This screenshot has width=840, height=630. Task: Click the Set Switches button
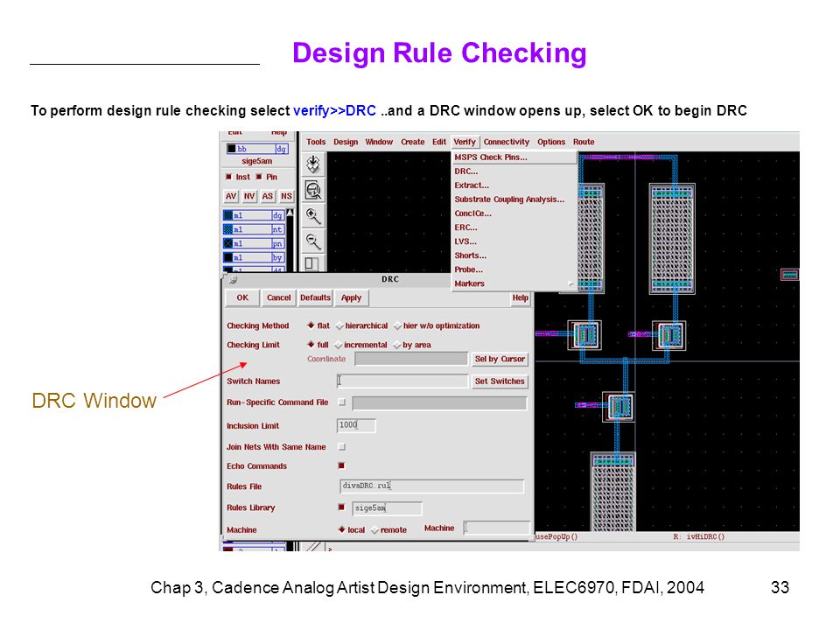click(500, 381)
